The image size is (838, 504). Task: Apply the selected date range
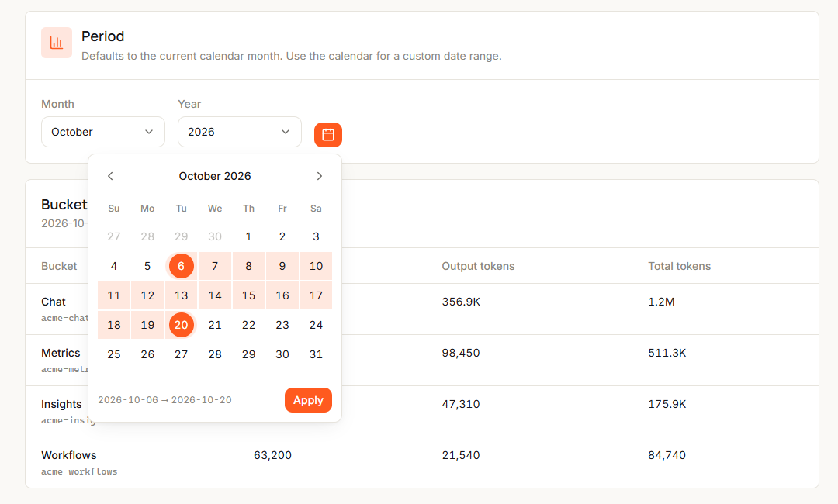coord(308,400)
